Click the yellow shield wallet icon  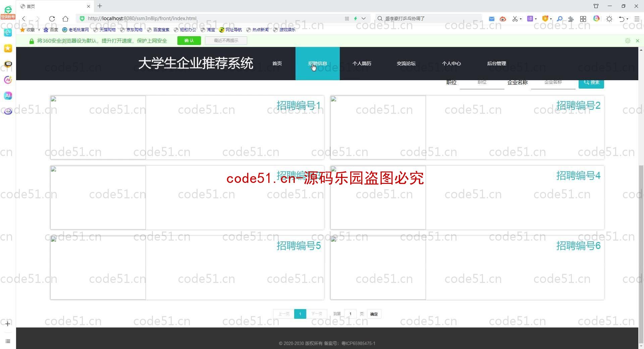pyautogui.click(x=545, y=19)
